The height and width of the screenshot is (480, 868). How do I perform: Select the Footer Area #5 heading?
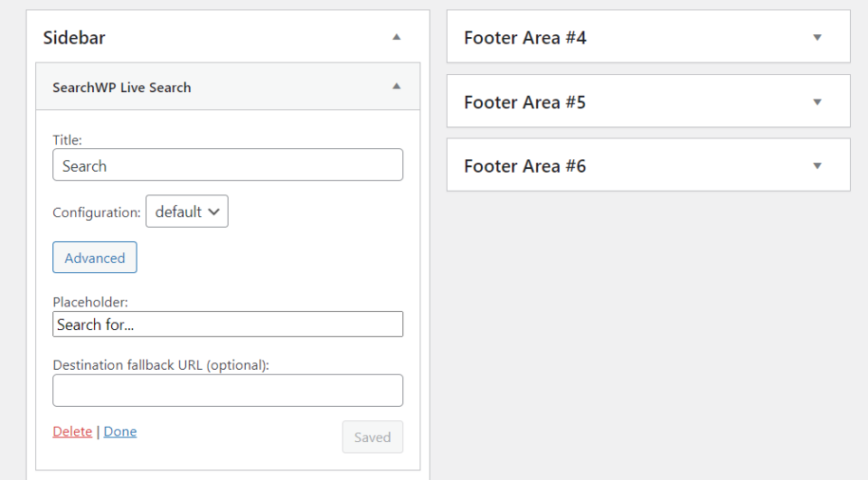[525, 102]
